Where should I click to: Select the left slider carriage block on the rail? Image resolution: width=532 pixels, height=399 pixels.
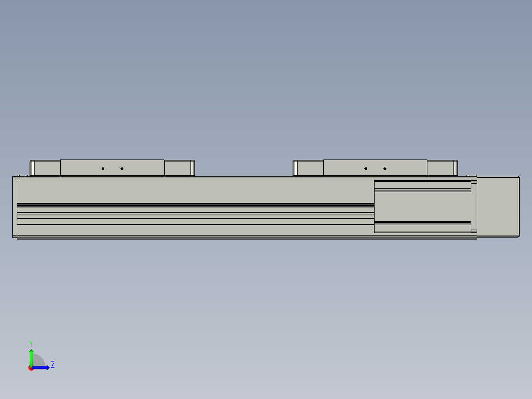pos(113,168)
